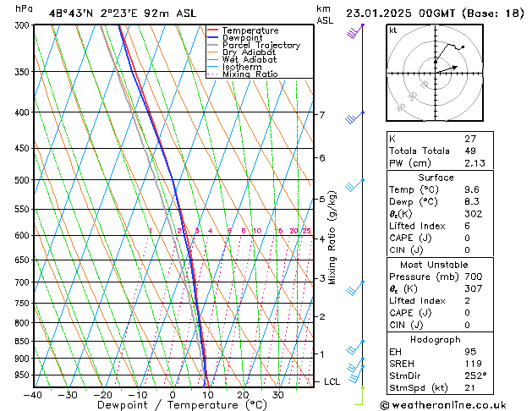Image resolution: width=532 pixels, height=411 pixels.
Task: Toggle the Parcel Trajectory legend entry
Action: click(x=261, y=46)
